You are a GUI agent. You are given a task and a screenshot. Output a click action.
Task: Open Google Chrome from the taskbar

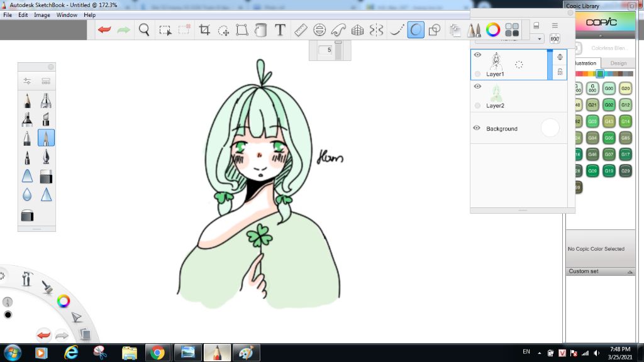click(x=157, y=353)
